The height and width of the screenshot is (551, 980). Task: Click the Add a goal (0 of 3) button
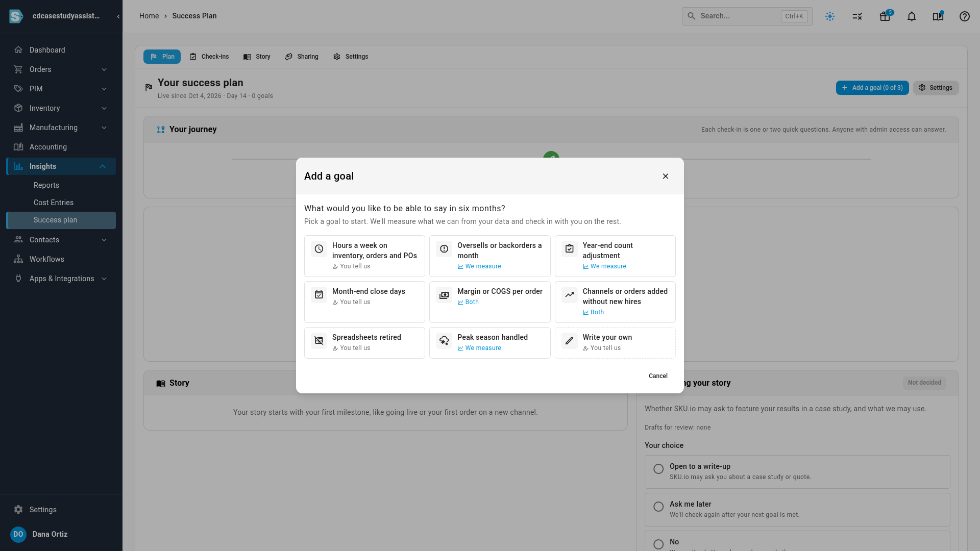[872, 88]
